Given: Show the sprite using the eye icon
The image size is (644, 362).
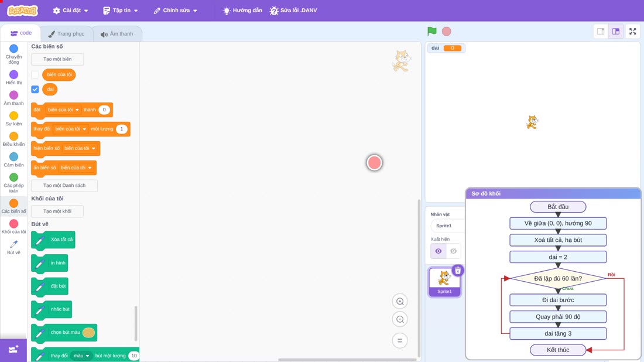Looking at the screenshot, I should [x=439, y=251].
